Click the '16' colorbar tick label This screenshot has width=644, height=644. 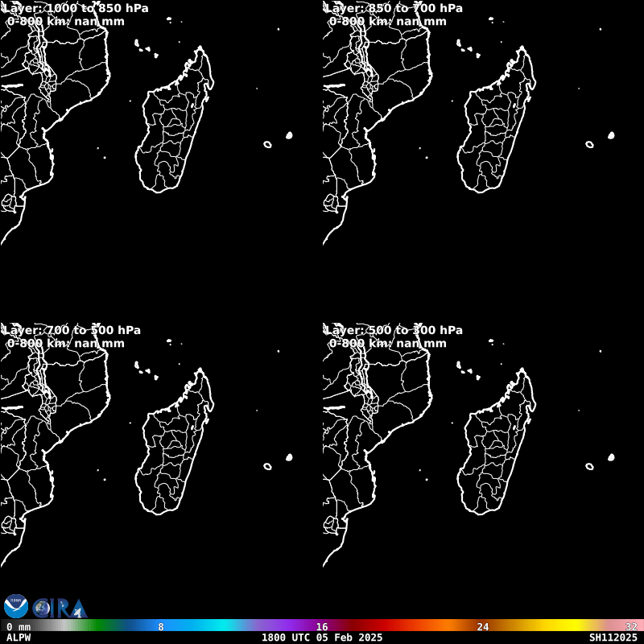(x=322, y=627)
